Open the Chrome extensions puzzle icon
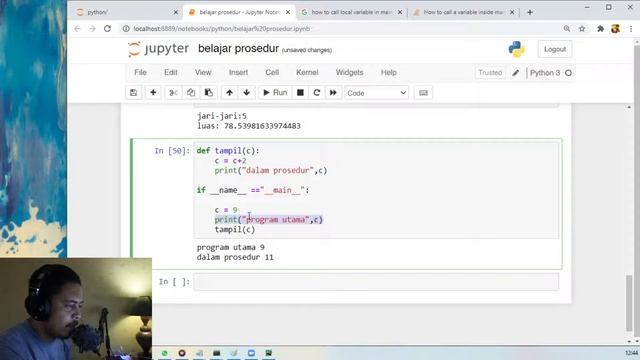Image resolution: width=640 pixels, height=360 pixels. point(600,29)
